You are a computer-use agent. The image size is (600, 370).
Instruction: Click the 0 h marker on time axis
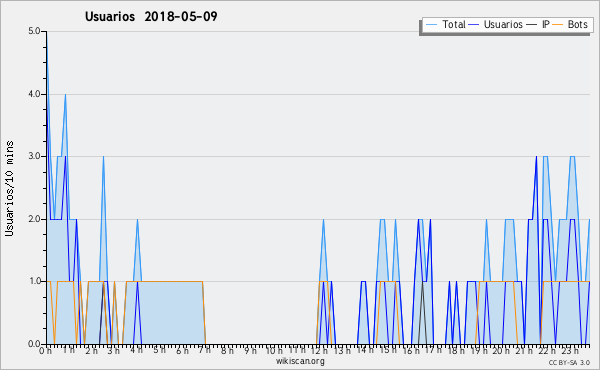[x=45, y=350]
